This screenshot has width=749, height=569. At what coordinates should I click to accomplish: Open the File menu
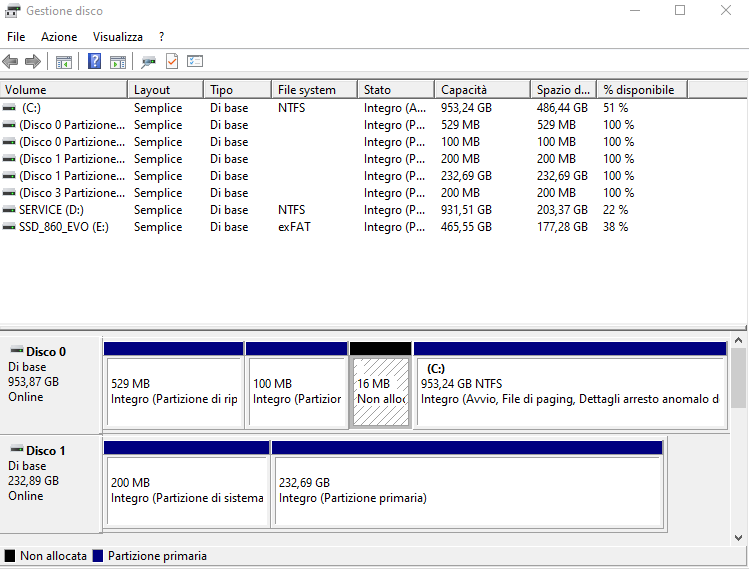pyautogui.click(x=16, y=37)
